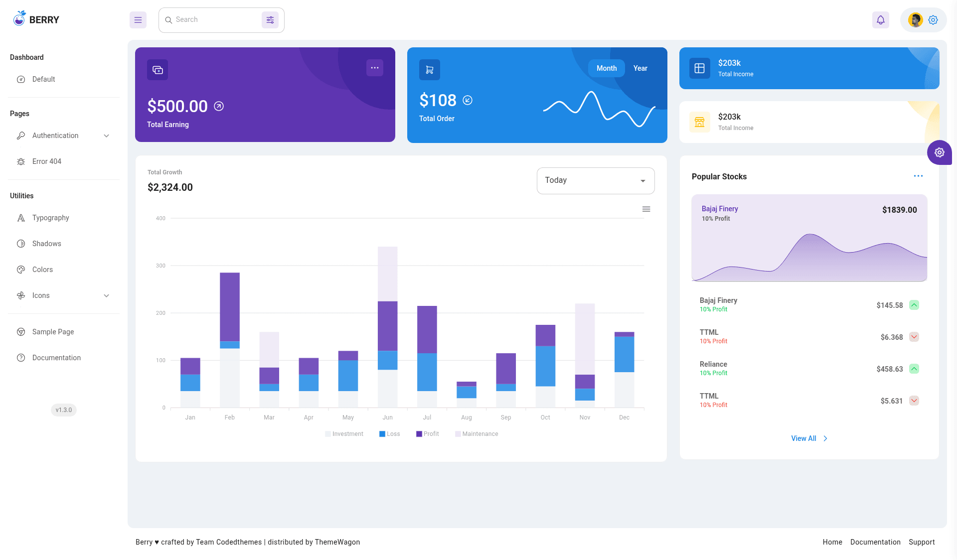Click Home link in footer

[x=832, y=542]
